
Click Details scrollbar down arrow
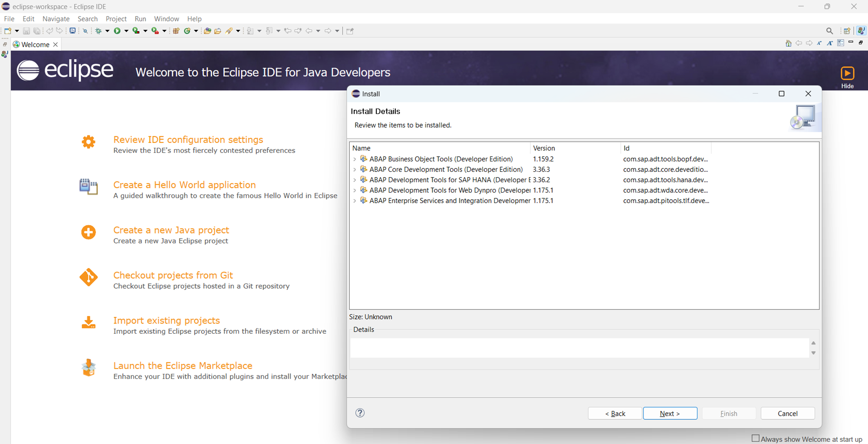click(x=813, y=353)
